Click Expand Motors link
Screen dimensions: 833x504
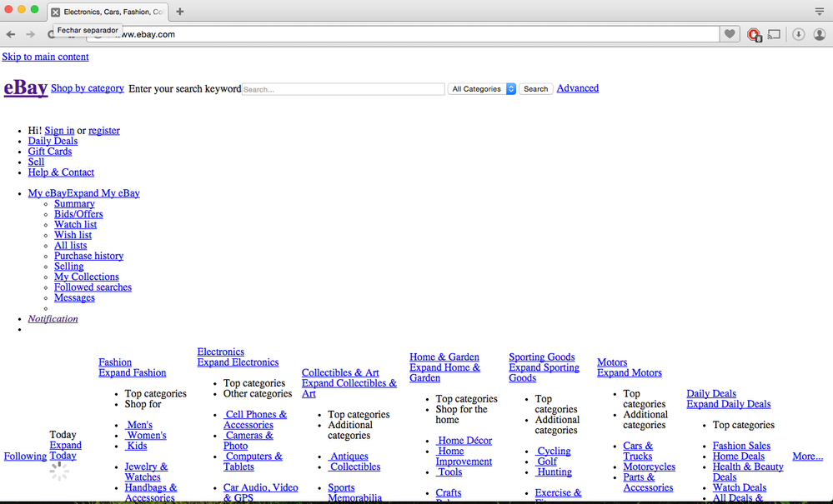[x=630, y=373]
